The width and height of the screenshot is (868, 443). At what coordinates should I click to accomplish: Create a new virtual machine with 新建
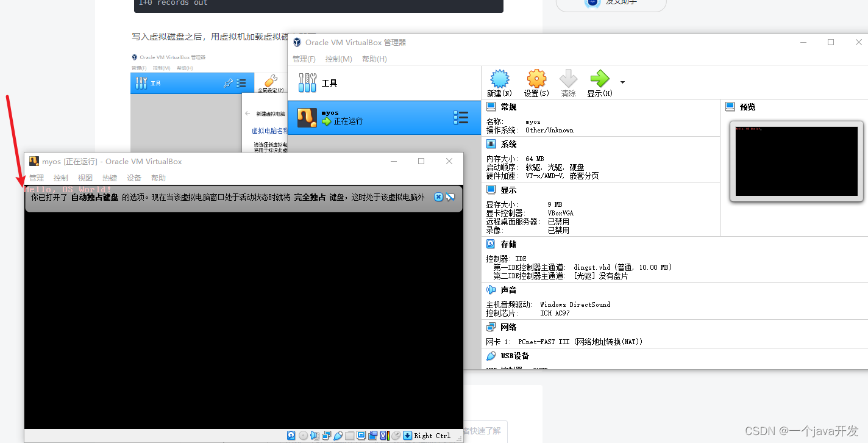click(499, 82)
